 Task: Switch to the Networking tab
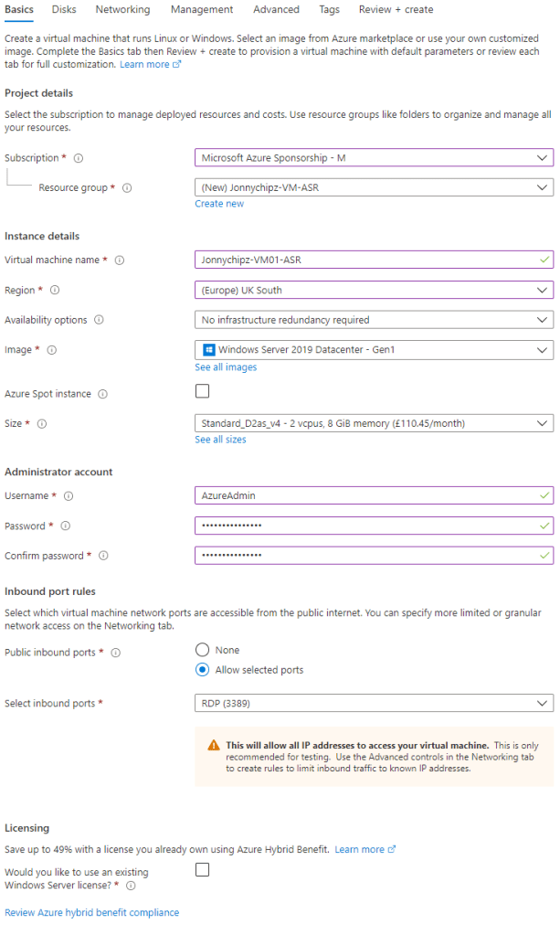click(x=122, y=10)
